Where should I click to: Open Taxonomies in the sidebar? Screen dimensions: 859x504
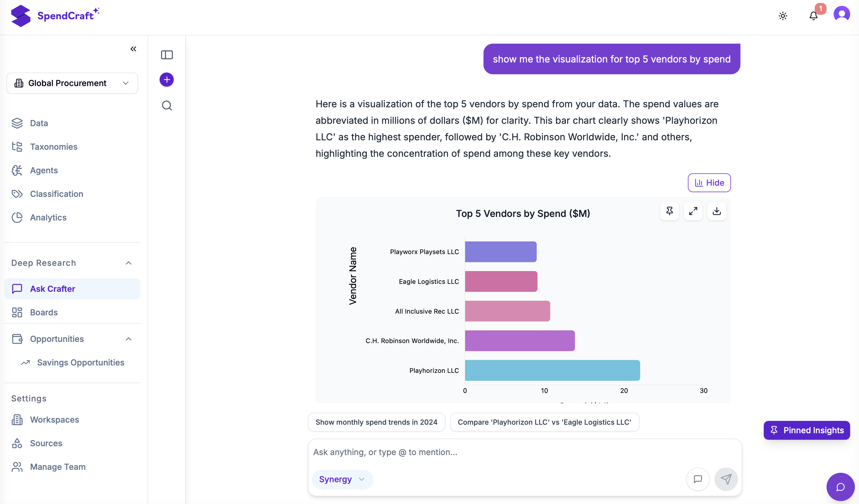point(72,146)
